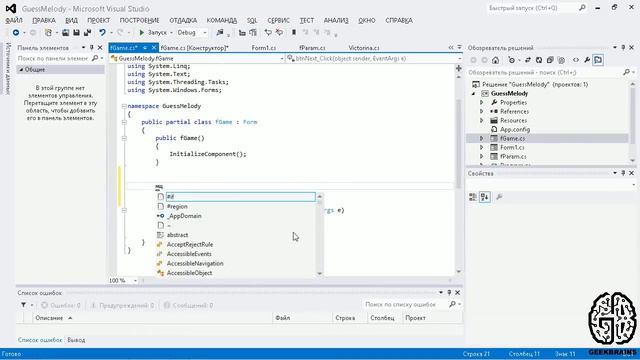
Task: Close the fGame.cs editor tab
Action: pos(154,48)
